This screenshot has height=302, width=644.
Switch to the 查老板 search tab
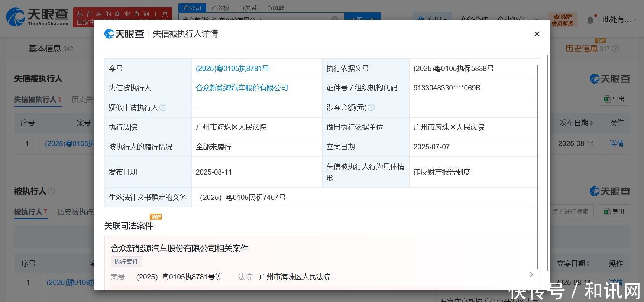point(220,8)
